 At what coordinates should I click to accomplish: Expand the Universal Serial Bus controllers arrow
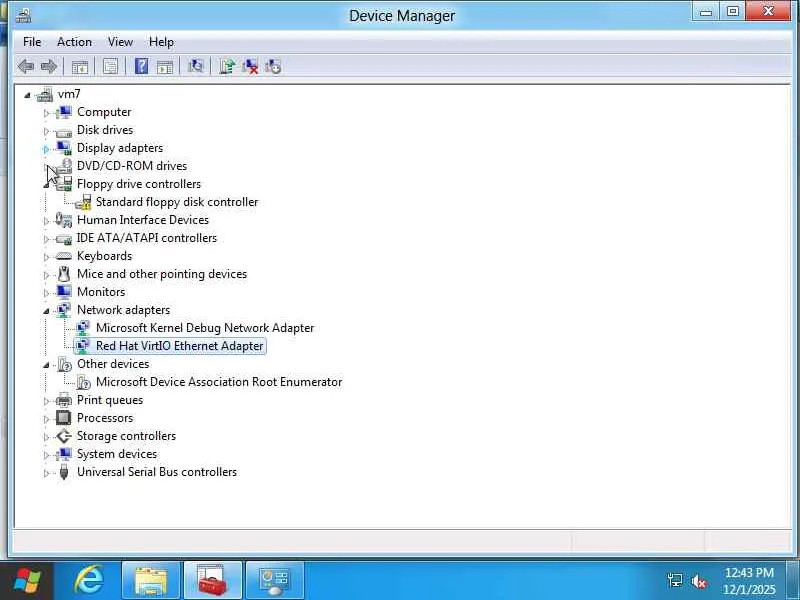point(46,473)
